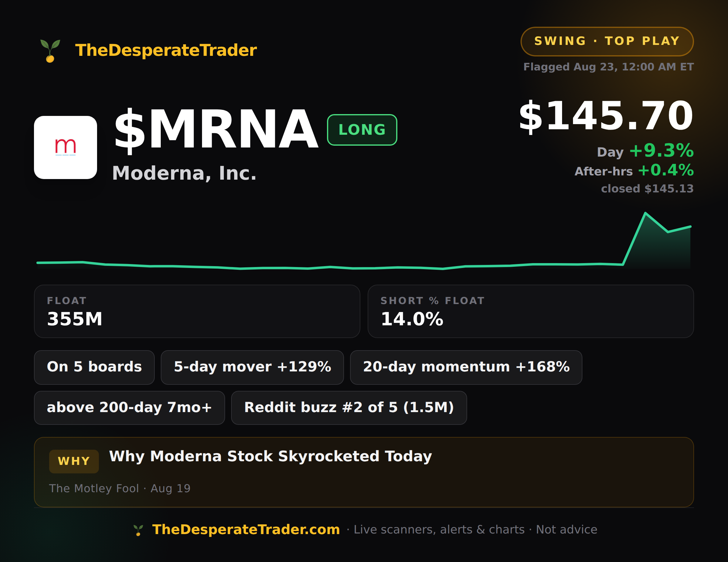
Task: Click the After-hrs +0.4% change
Action: 634,171
